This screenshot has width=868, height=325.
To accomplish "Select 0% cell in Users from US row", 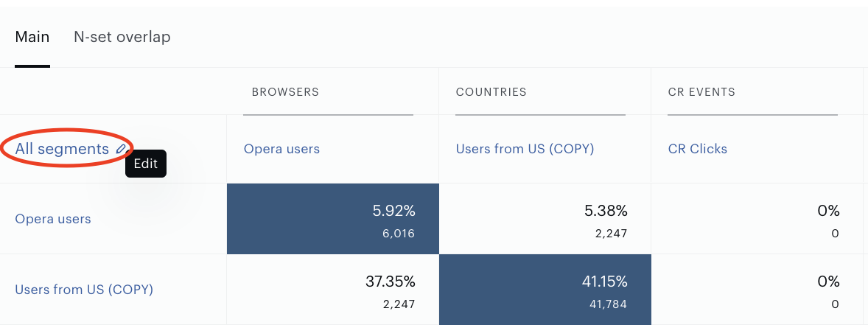I will (x=757, y=290).
